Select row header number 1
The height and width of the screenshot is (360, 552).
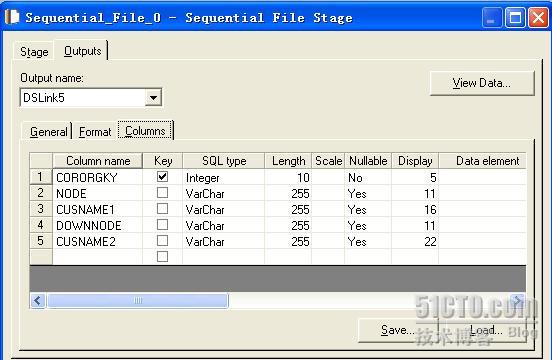[41, 177]
